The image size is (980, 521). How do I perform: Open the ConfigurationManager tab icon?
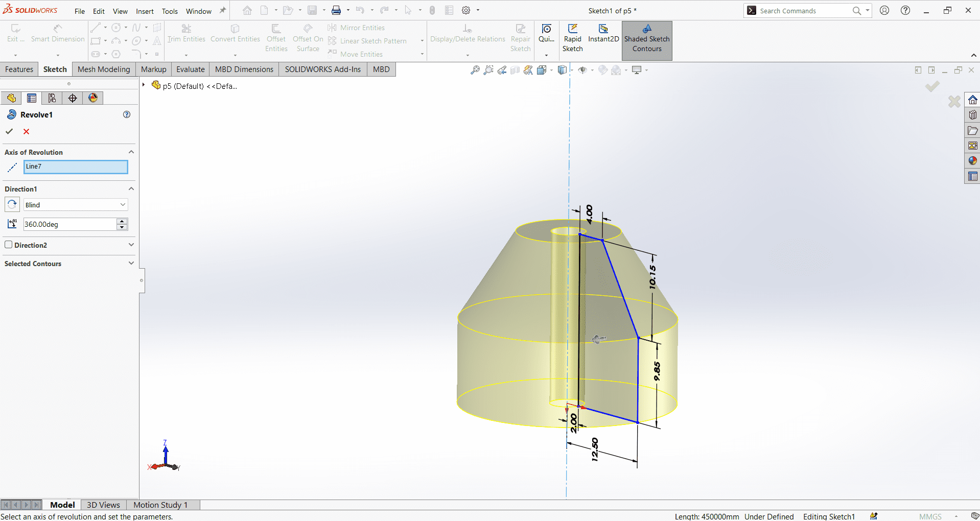52,98
